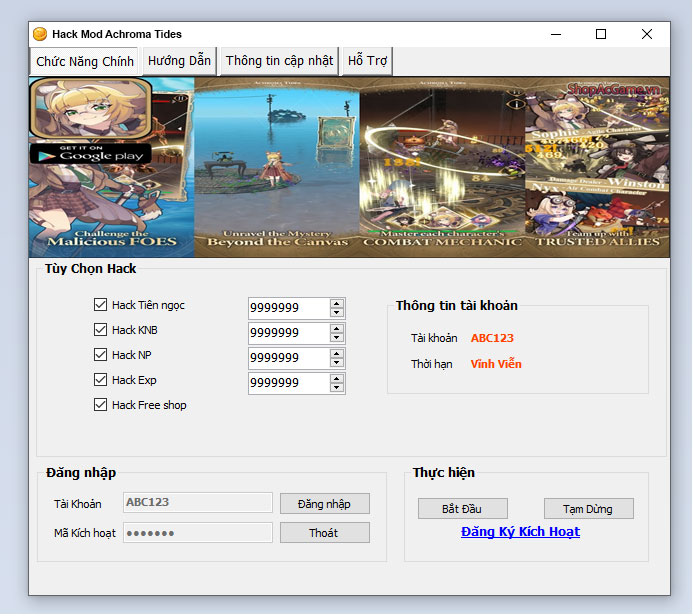The image size is (693, 616).
Task: Decrease the Hack Tiên ngọc value with down arrow
Action: (x=337, y=312)
